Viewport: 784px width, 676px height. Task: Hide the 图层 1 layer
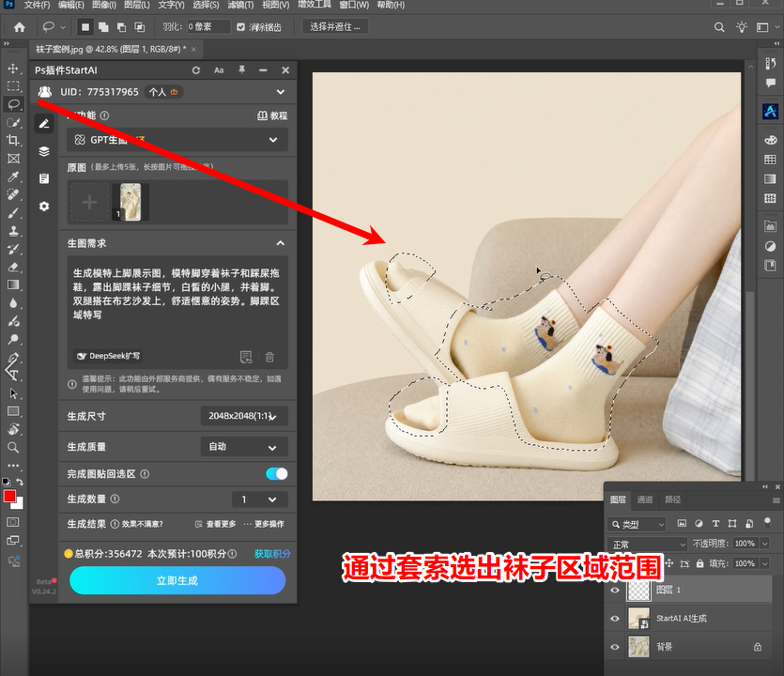coord(615,590)
